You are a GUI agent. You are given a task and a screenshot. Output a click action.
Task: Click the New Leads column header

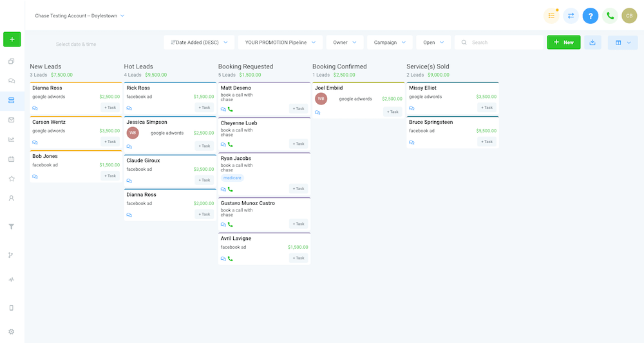click(x=46, y=66)
